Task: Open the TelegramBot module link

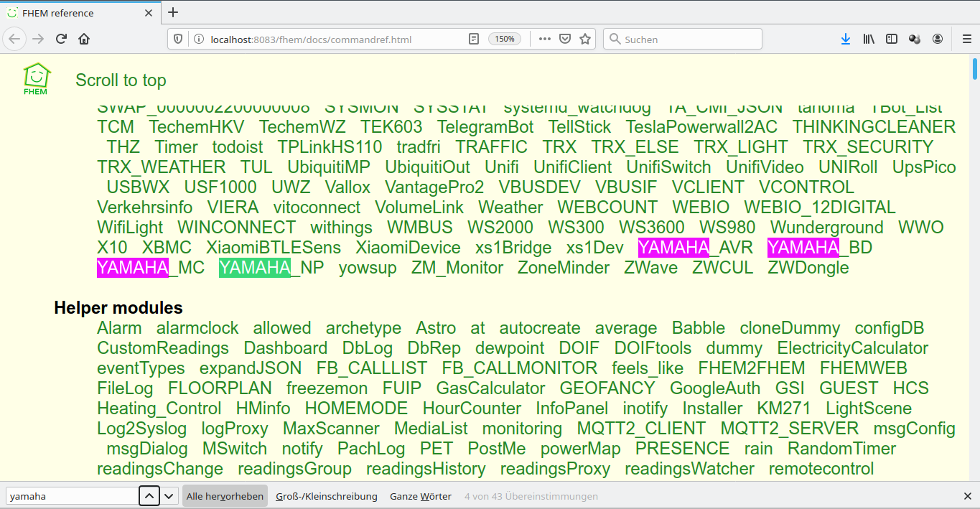Action: point(485,127)
